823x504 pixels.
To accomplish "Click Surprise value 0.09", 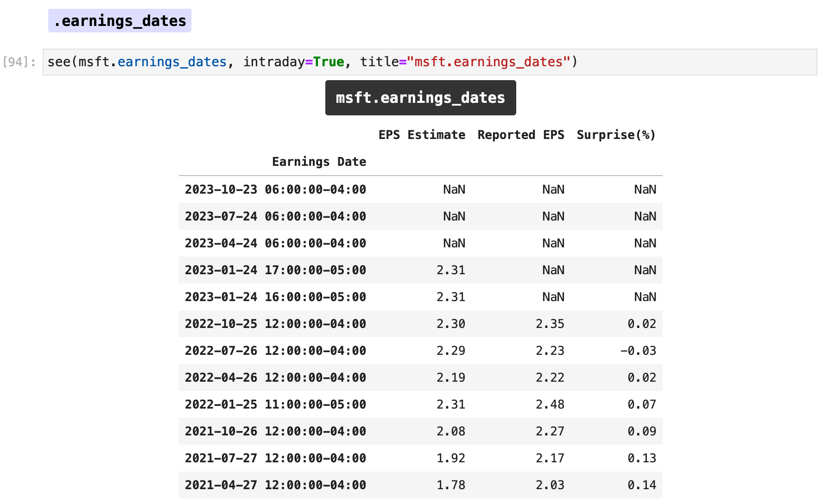I will 642,431.
